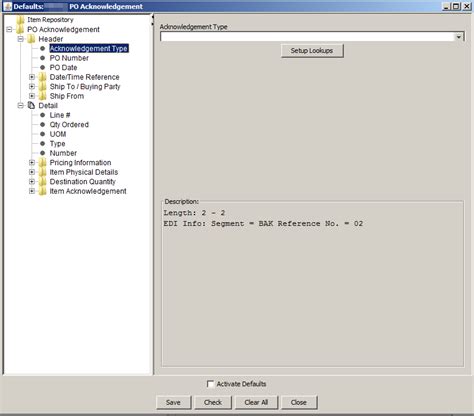The width and height of the screenshot is (474, 416).
Task: Maximize the Defaults window
Action: [x=456, y=6]
